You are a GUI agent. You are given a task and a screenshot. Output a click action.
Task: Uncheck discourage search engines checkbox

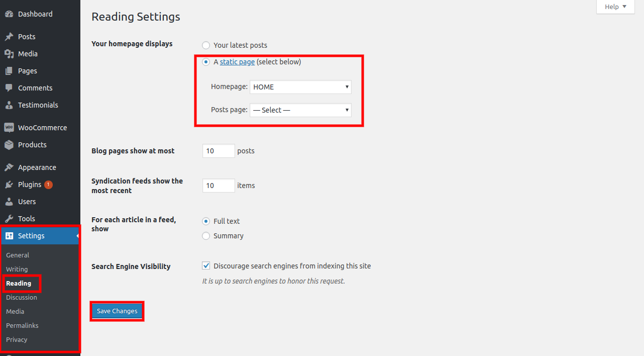click(206, 266)
